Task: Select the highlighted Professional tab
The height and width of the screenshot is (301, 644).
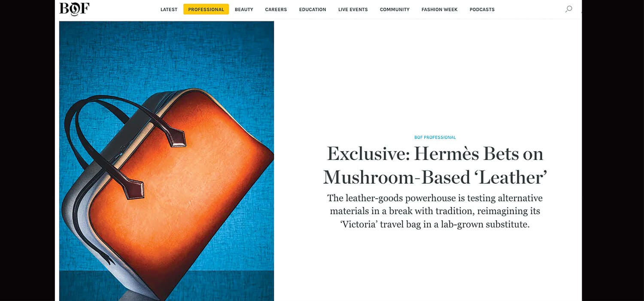Action: 206,9
